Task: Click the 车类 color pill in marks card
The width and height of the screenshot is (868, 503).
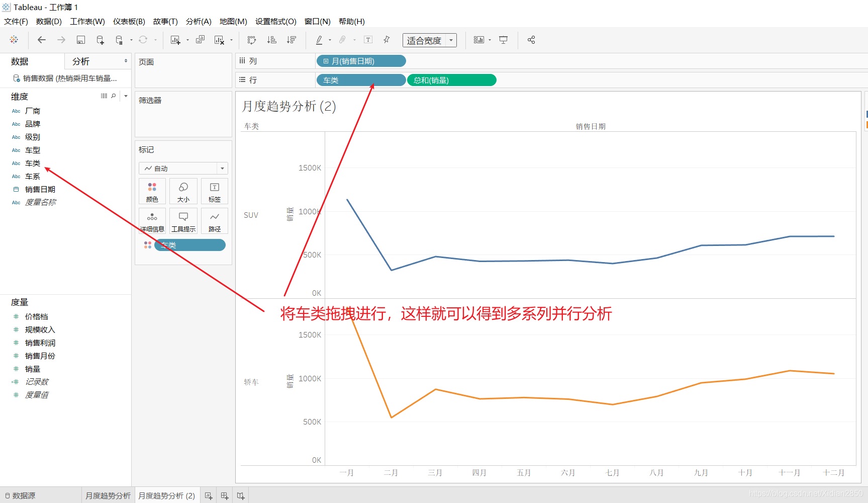Action: 189,245
